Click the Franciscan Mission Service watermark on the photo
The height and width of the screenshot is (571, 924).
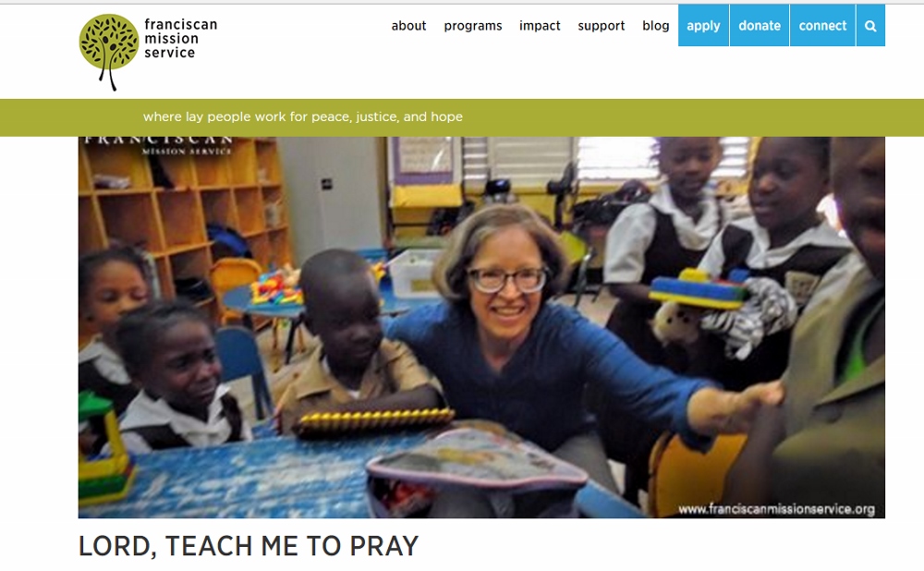tap(157, 146)
